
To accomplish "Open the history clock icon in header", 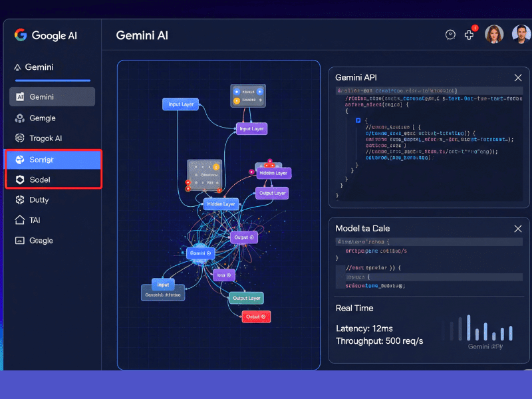I will [450, 35].
